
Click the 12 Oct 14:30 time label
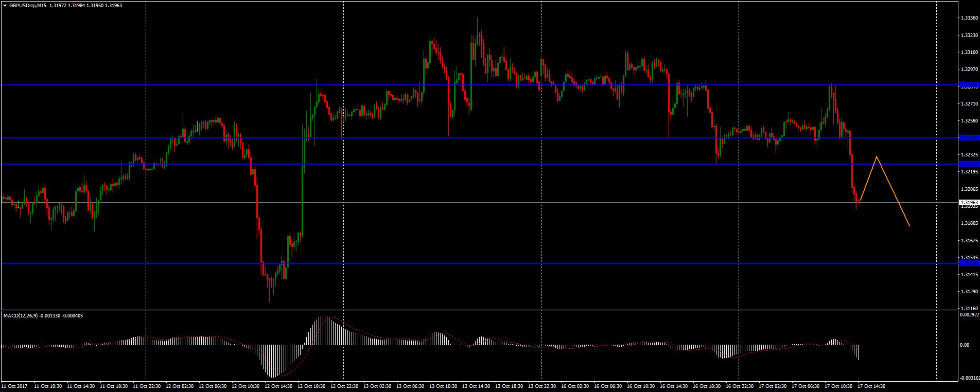coord(278,385)
